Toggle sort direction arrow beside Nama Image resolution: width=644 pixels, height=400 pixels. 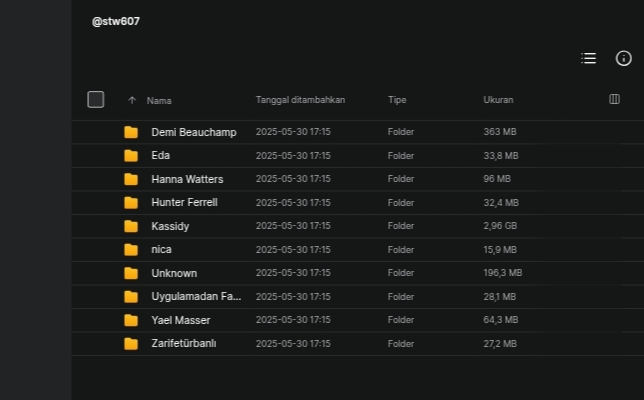pos(132,100)
